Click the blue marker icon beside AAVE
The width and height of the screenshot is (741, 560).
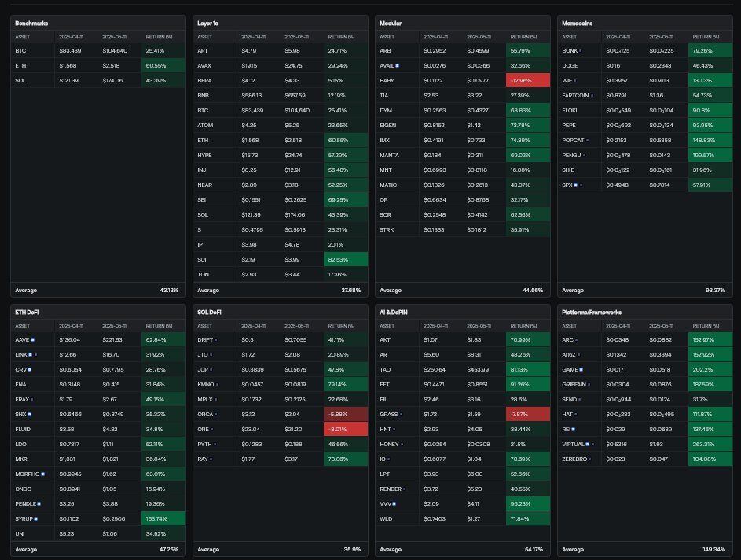pos(32,340)
